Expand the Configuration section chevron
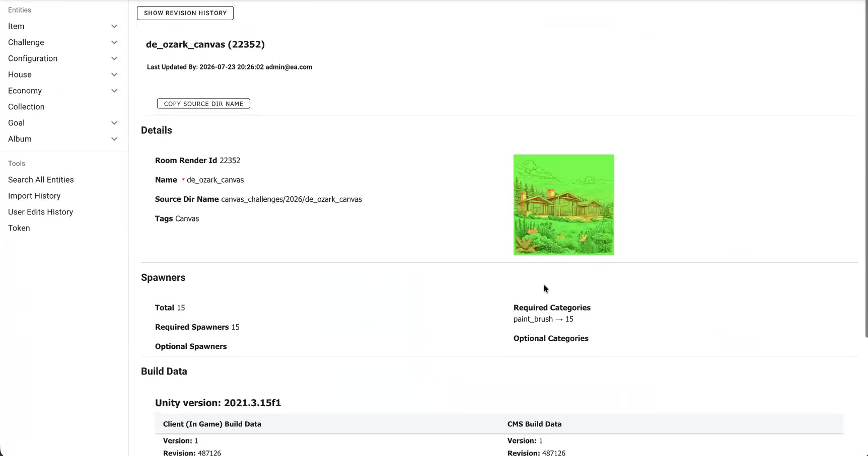This screenshot has width=868, height=456. 114,58
